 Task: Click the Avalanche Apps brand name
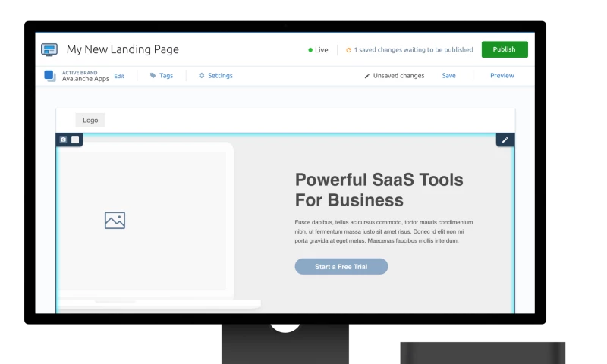coord(86,79)
